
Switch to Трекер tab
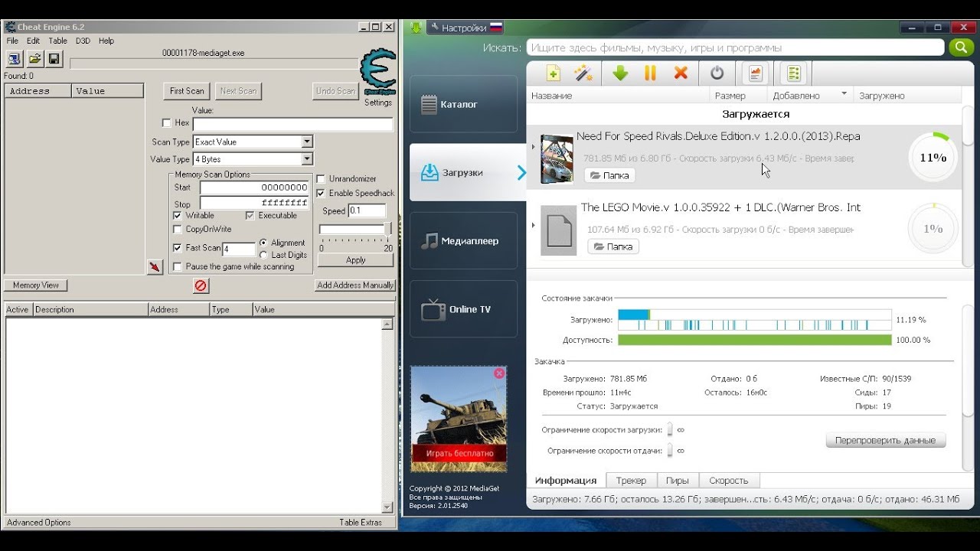(x=631, y=481)
